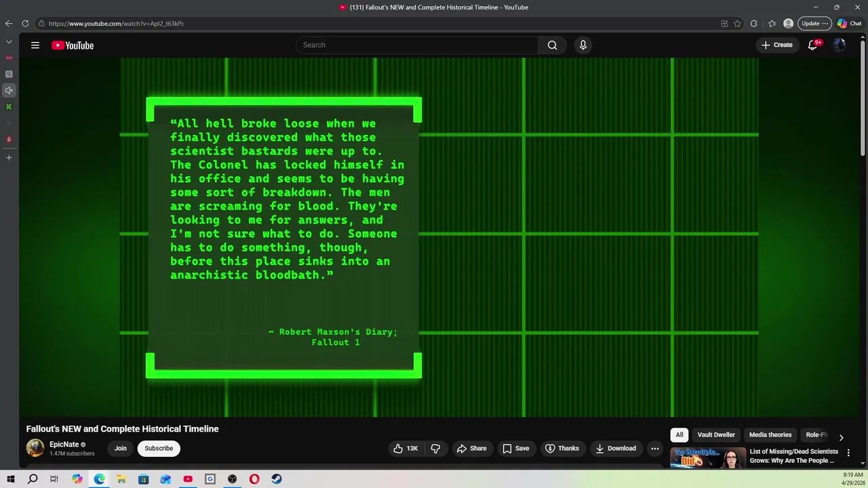
Task: Open the EpicNate channel name link
Action: [x=64, y=445]
